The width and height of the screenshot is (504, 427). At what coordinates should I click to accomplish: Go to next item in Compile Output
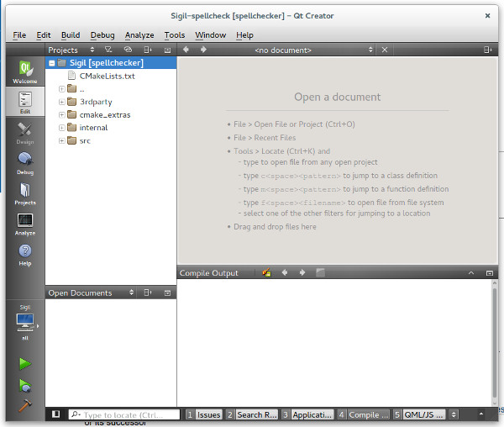(x=302, y=272)
